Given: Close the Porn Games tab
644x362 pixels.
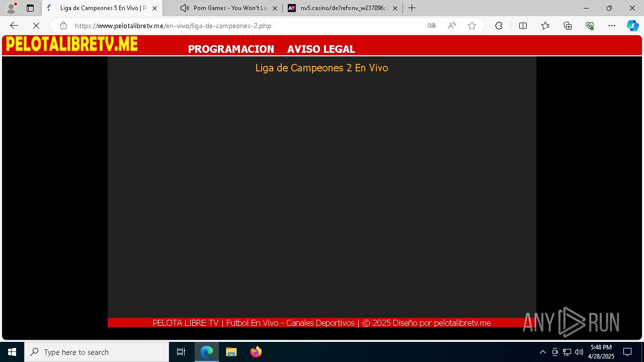Looking at the screenshot, I should (x=275, y=8).
